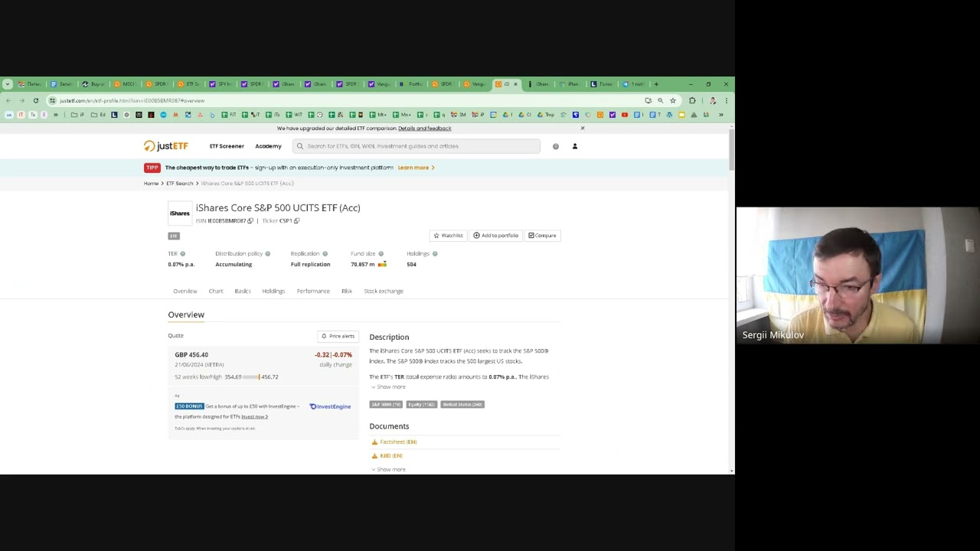Image resolution: width=980 pixels, height=551 pixels.
Task: Reload the page with refresh icon
Action: pyautogui.click(x=36, y=101)
